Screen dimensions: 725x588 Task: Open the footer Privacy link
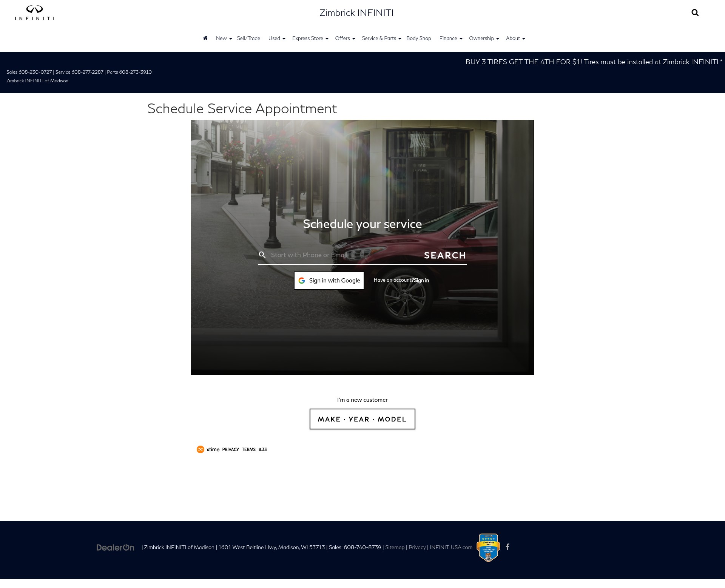[417, 547]
